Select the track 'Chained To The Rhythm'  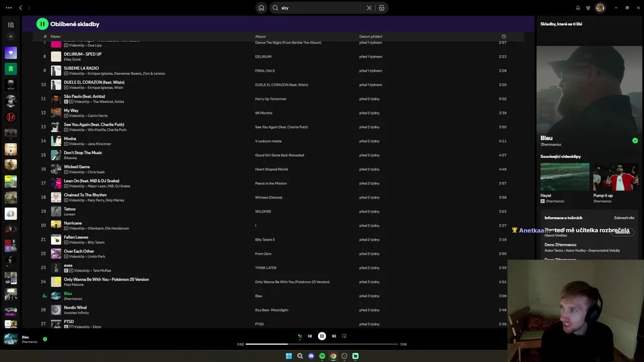click(85, 195)
